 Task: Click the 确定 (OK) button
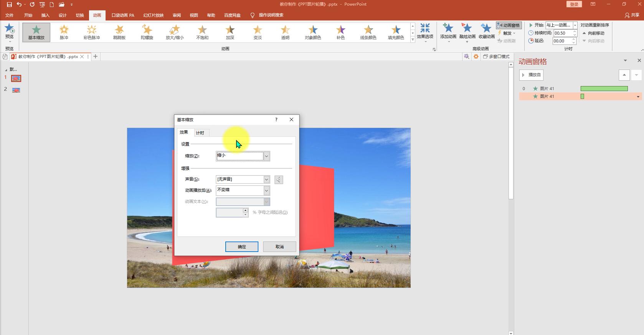point(241,247)
